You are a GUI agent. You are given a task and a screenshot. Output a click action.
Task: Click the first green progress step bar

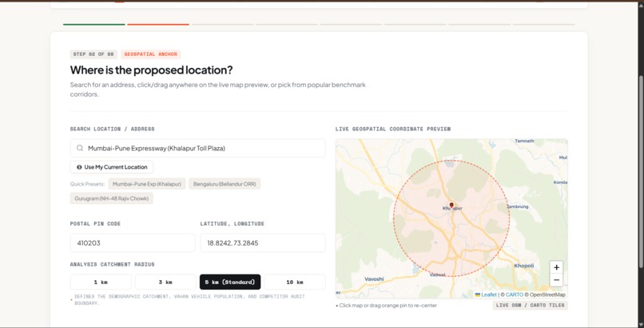pyautogui.click(x=94, y=25)
